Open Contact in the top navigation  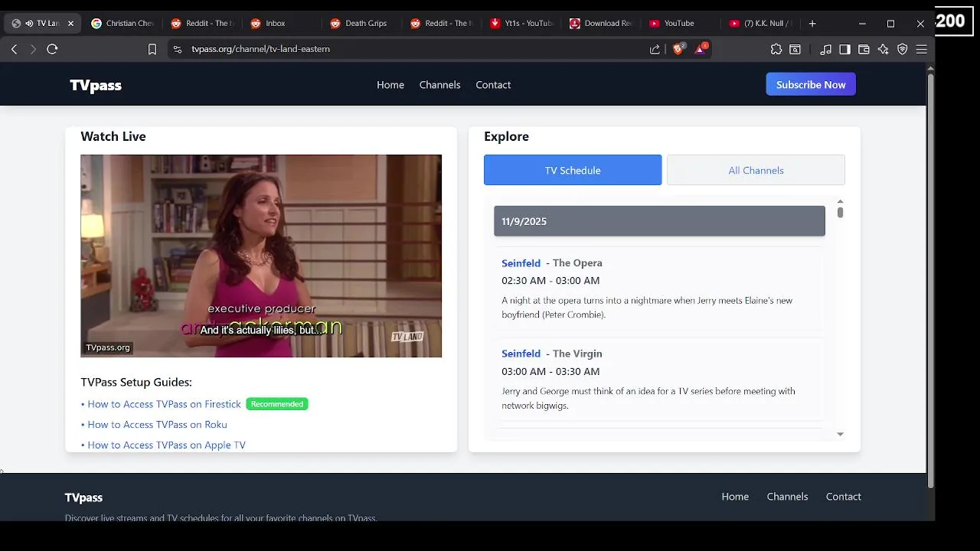coord(493,85)
